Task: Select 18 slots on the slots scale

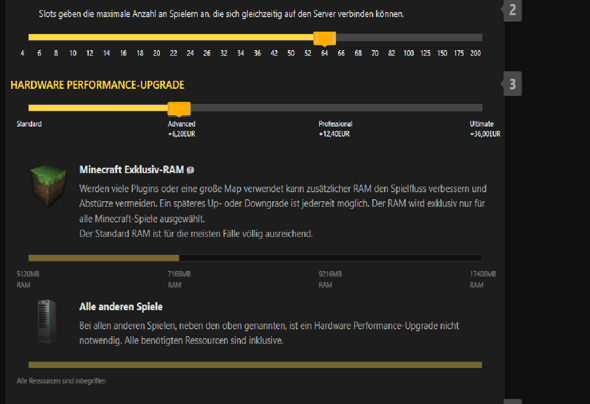Action: point(140,53)
